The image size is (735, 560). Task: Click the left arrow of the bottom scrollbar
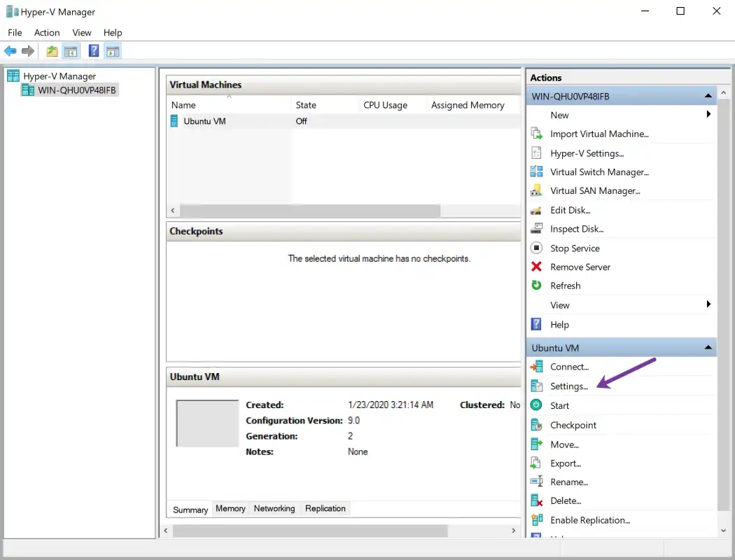coord(165,531)
